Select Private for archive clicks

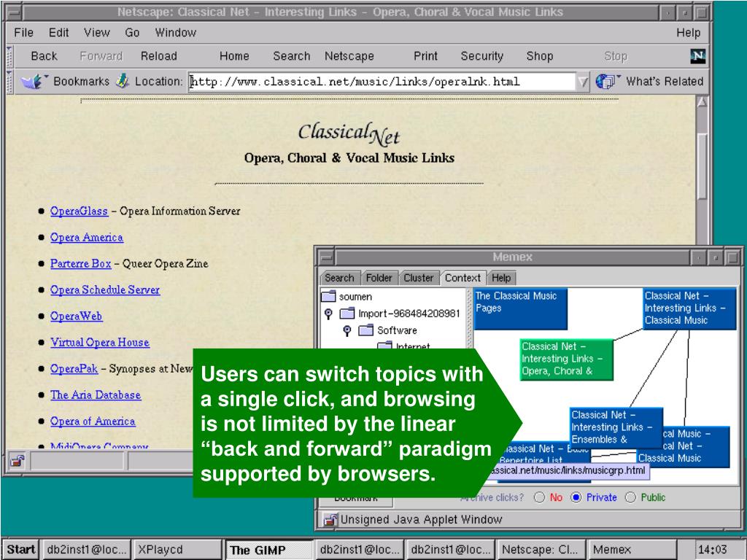(x=576, y=497)
